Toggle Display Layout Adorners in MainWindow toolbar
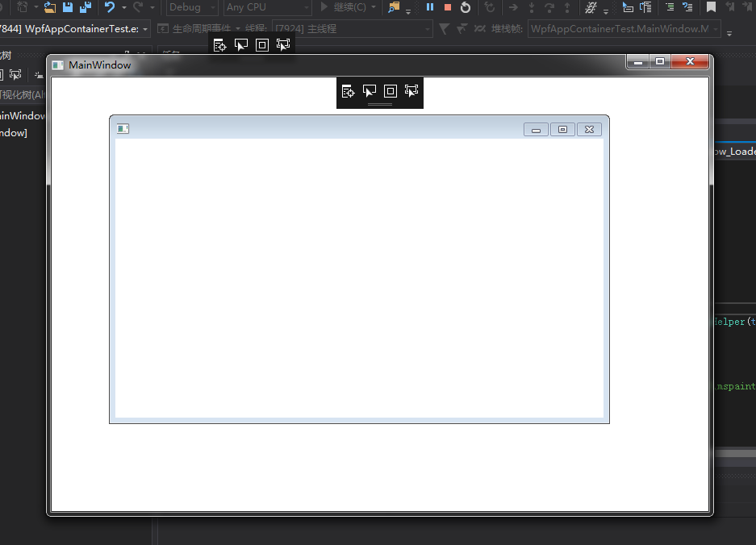 pyautogui.click(x=390, y=91)
